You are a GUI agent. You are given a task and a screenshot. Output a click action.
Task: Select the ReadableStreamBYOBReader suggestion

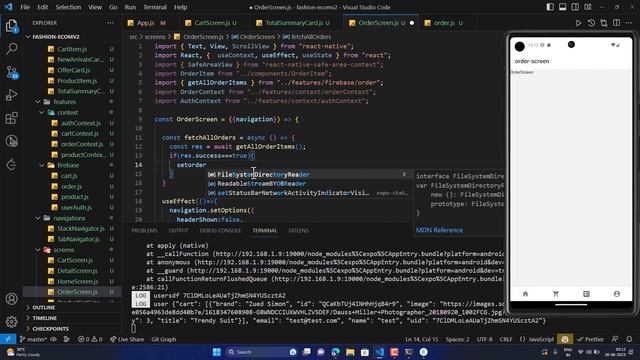pos(308,184)
